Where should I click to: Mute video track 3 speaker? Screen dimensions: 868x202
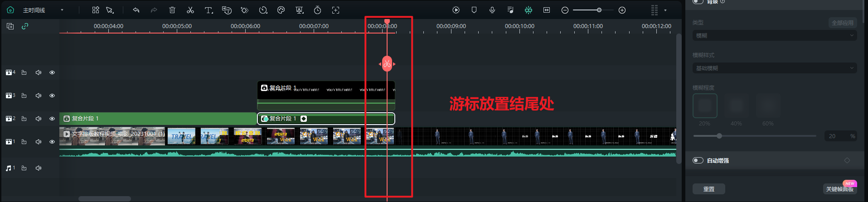(x=39, y=96)
